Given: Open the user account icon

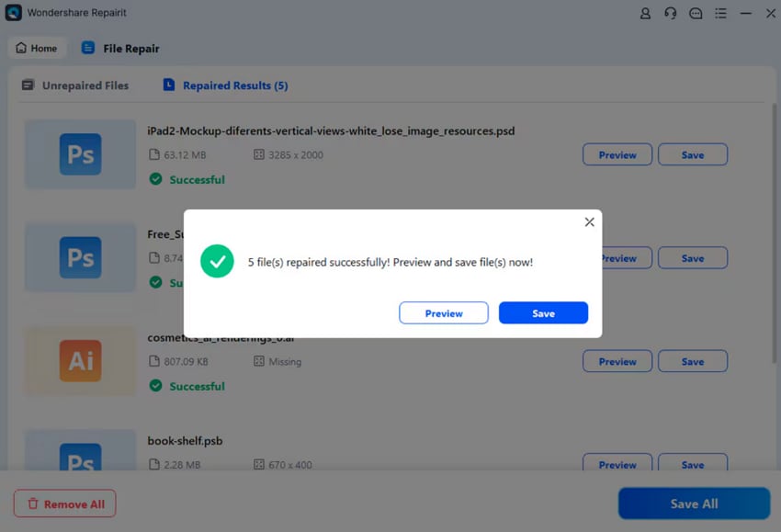Looking at the screenshot, I should click(x=645, y=14).
